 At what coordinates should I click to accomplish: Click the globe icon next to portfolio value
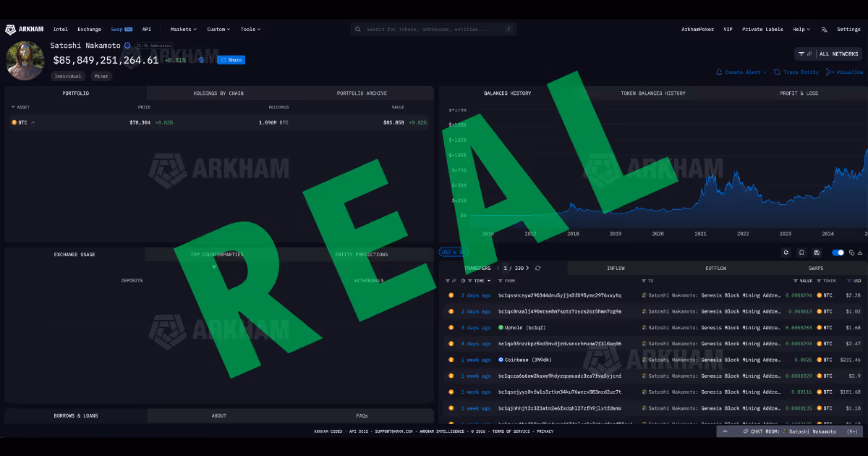[x=203, y=60]
